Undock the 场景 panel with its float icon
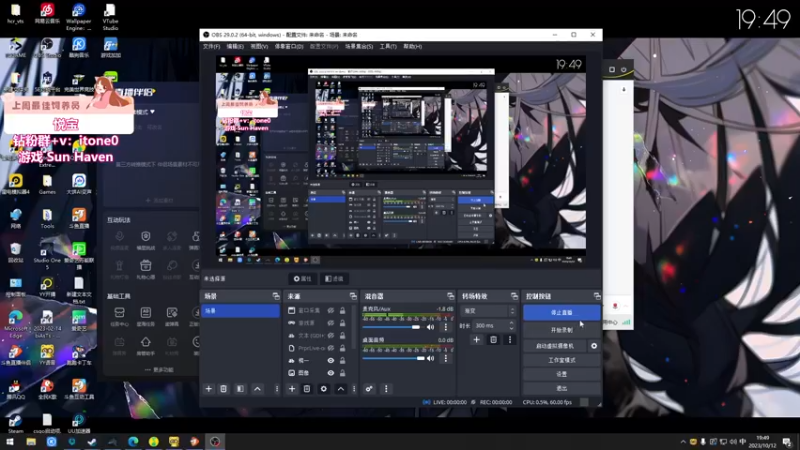This screenshot has height=450, width=800. (x=276, y=296)
